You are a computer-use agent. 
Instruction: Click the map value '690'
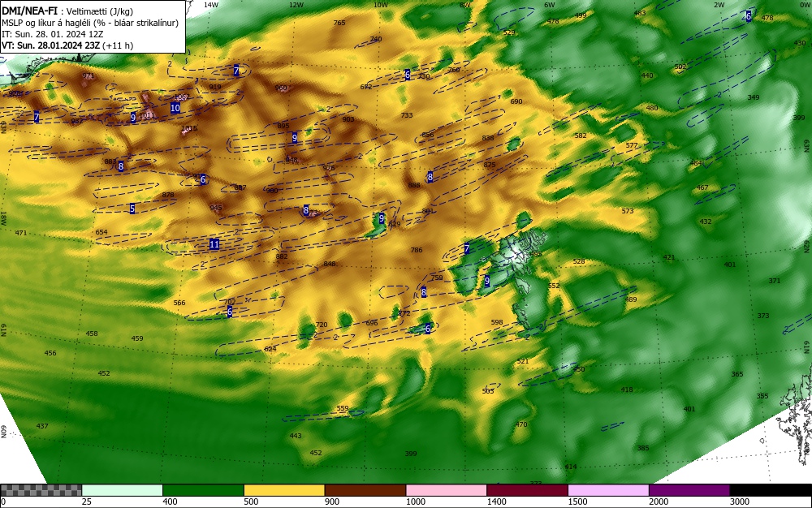516,101
